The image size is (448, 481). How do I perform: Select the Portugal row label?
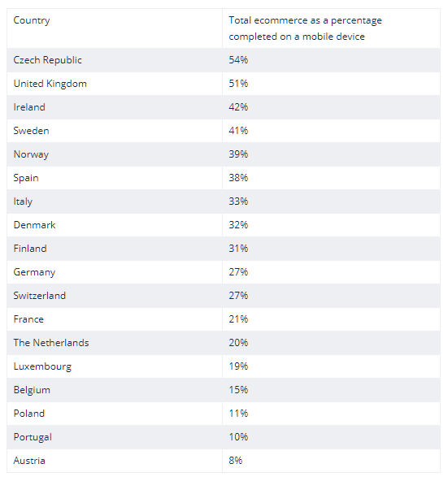[33, 437]
